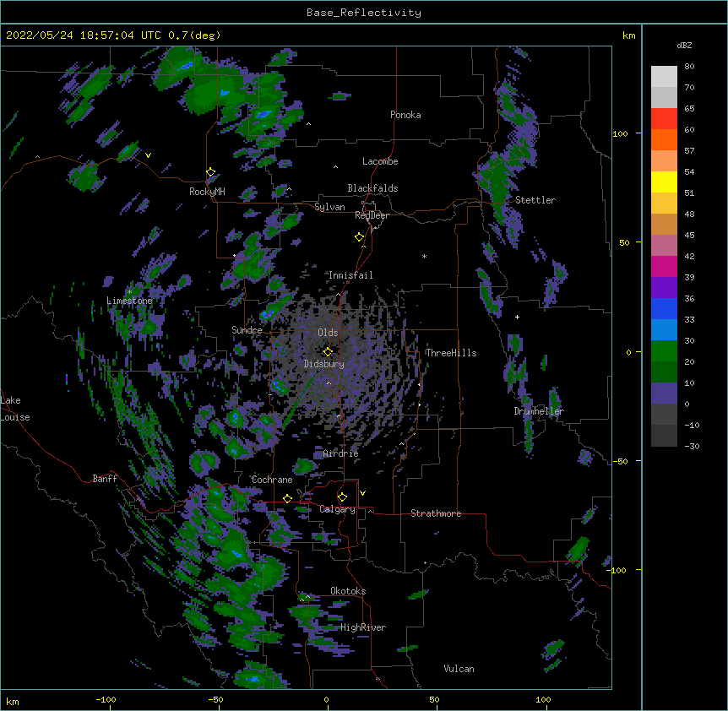728x711 pixels.
Task: Select the yellow V marker northwest of RockyMH
Action: tap(148, 155)
